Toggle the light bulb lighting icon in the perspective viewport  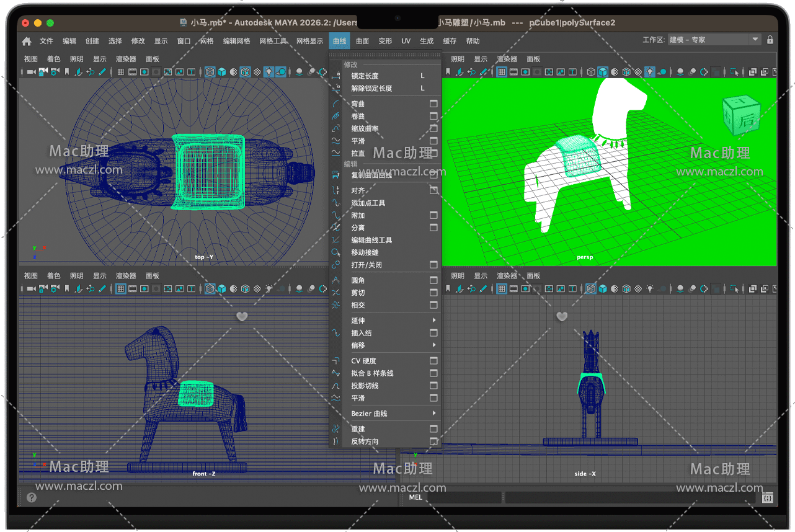[x=649, y=72]
